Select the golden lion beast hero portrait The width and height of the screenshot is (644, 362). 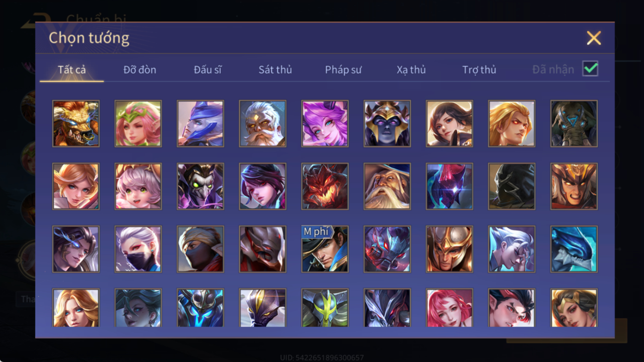click(x=76, y=124)
